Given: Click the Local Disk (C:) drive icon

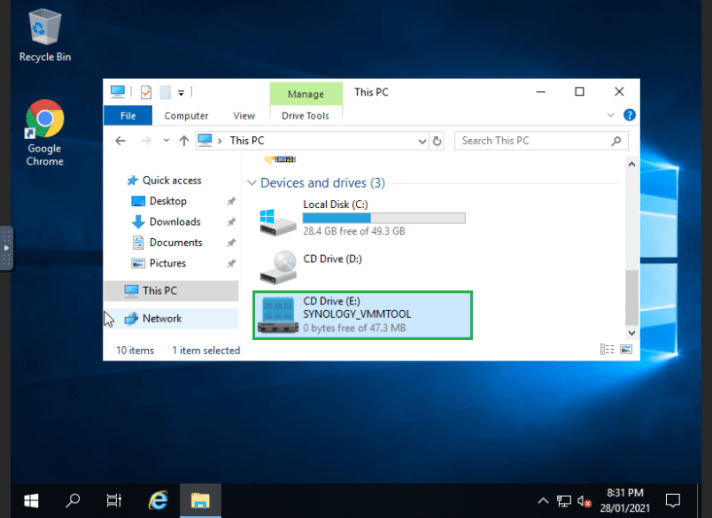Looking at the screenshot, I should (276, 221).
